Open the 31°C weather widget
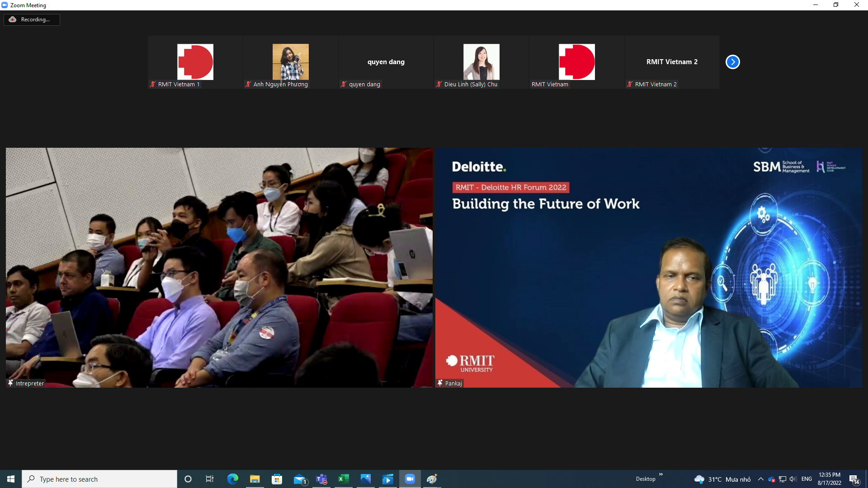Screen dimensions: 868x488 pos(722,479)
